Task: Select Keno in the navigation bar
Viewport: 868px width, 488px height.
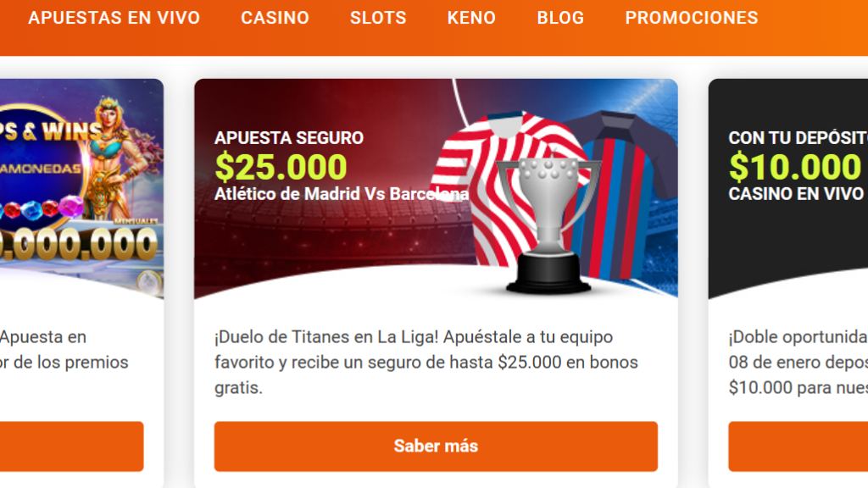Action: click(x=471, y=18)
